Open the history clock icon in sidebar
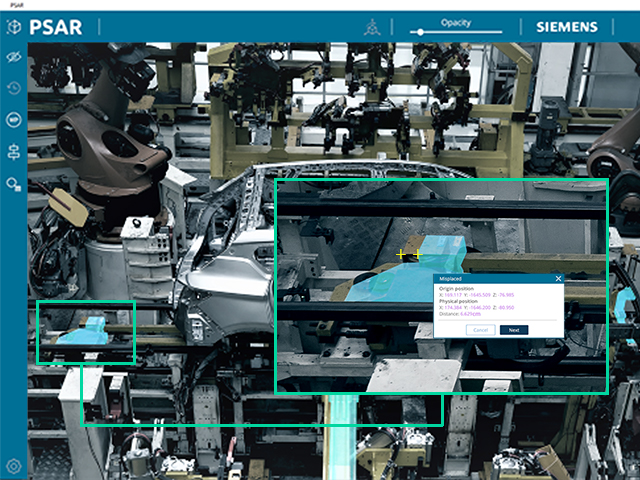The height and width of the screenshot is (480, 640). click(13, 88)
